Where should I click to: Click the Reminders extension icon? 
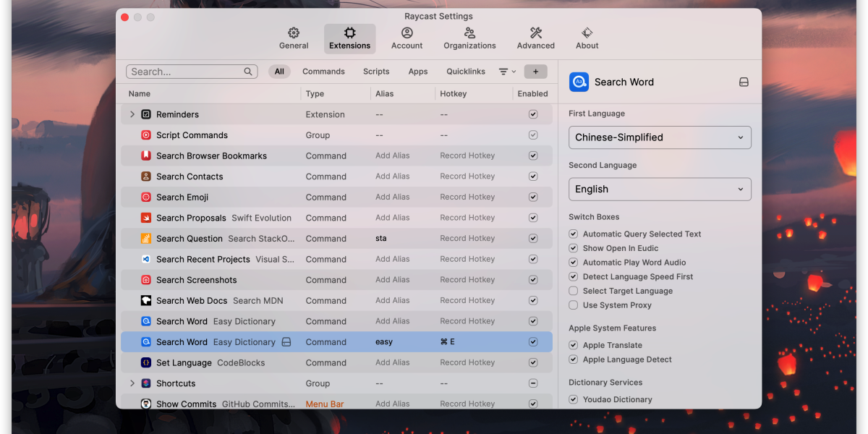coord(146,114)
